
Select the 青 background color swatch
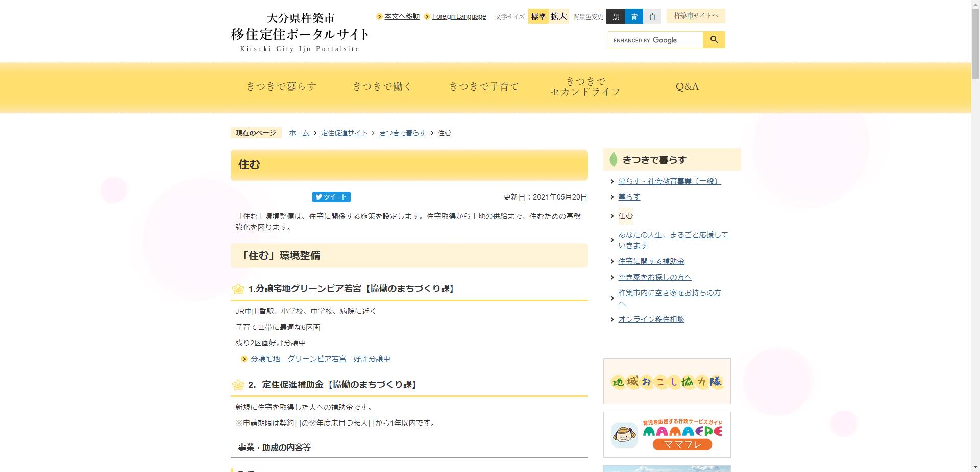coord(634,16)
